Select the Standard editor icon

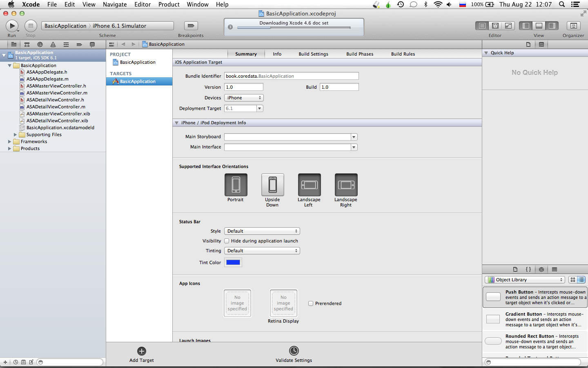[x=482, y=26]
